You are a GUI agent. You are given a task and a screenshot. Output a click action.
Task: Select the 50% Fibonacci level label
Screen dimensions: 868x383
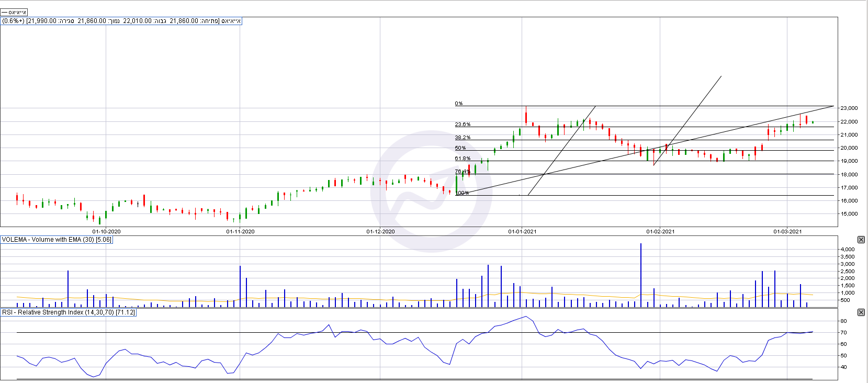460,148
